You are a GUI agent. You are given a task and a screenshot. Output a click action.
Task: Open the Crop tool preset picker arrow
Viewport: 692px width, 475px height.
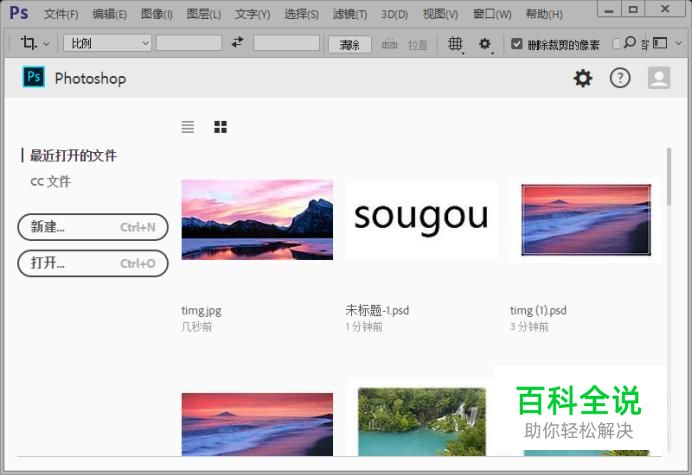pos(46,44)
